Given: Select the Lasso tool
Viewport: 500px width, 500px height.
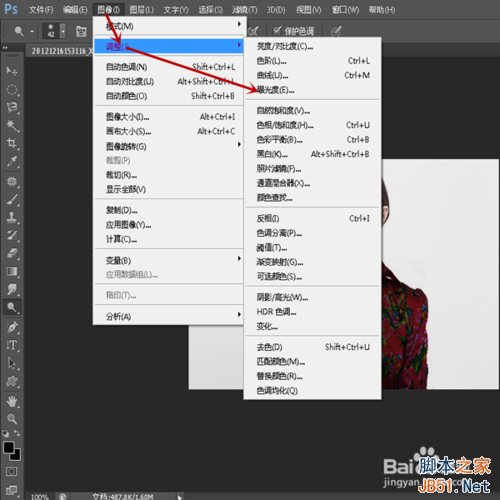Looking at the screenshot, I should click(12, 107).
